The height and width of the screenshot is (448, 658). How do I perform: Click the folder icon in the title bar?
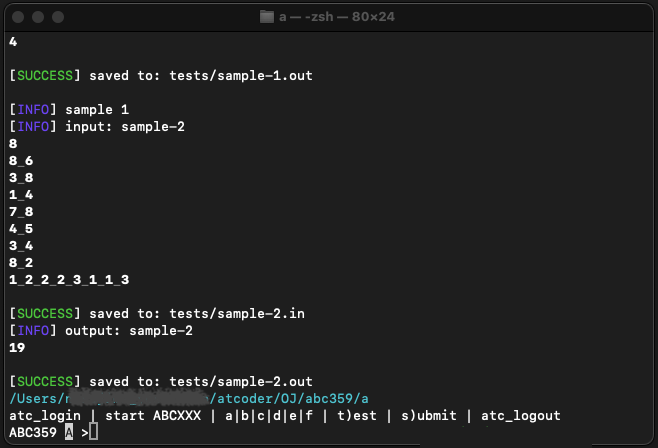tap(266, 17)
